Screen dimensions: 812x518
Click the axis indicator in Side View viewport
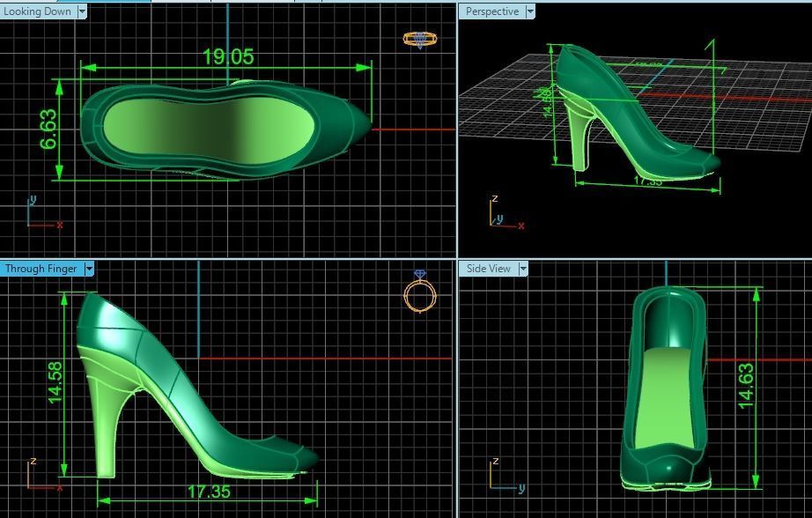tap(507, 474)
